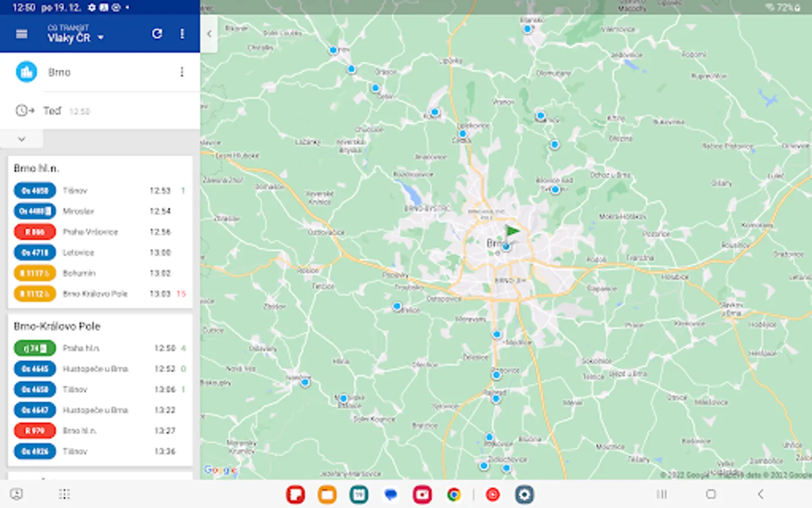
Task: Open the Settings gear app in the taskbar
Action: pos(524,495)
